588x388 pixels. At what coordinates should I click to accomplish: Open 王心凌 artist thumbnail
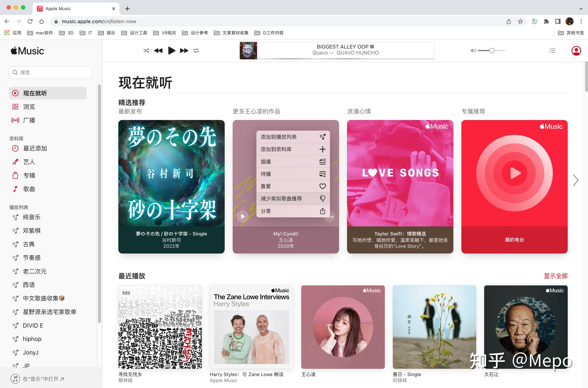[x=343, y=327]
